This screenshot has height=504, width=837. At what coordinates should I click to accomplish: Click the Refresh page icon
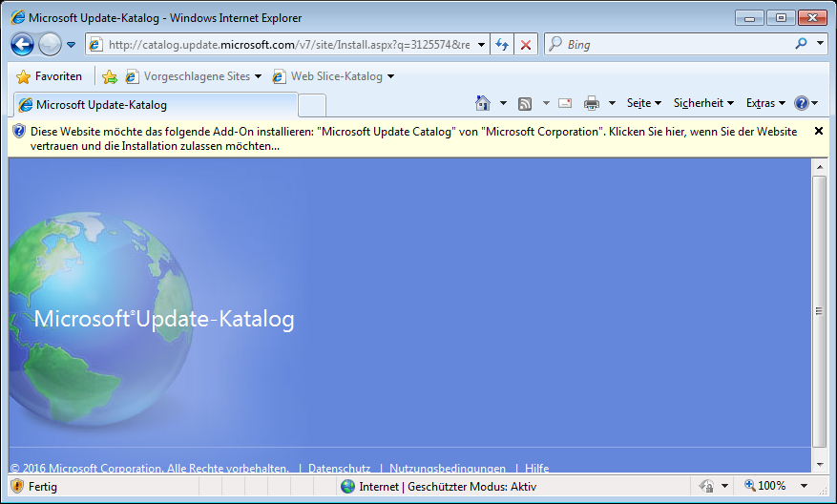[502, 45]
